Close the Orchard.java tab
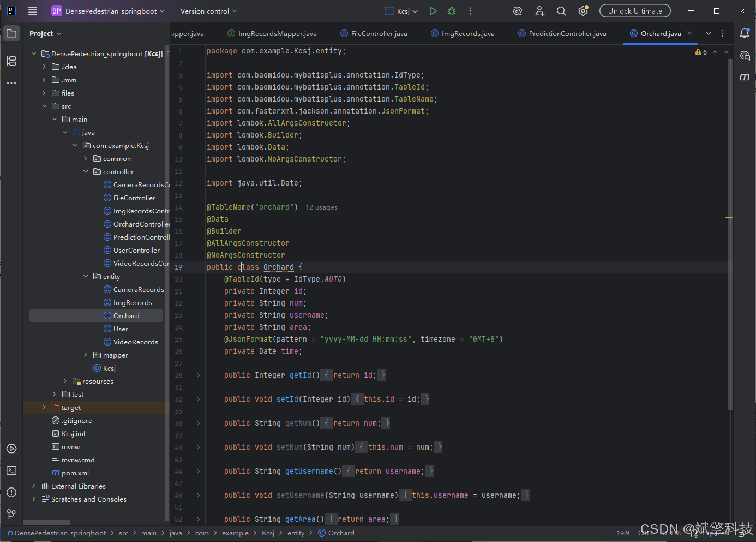 [x=689, y=33]
